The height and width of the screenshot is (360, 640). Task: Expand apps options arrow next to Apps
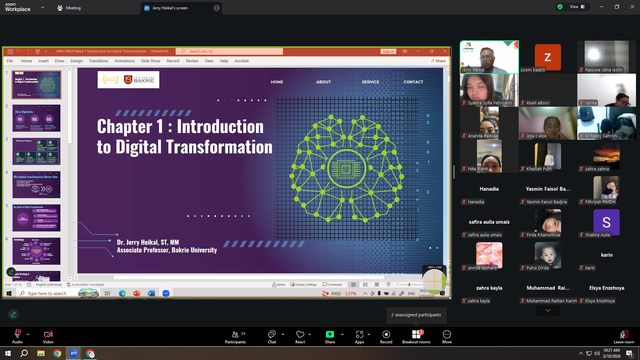[x=369, y=334]
